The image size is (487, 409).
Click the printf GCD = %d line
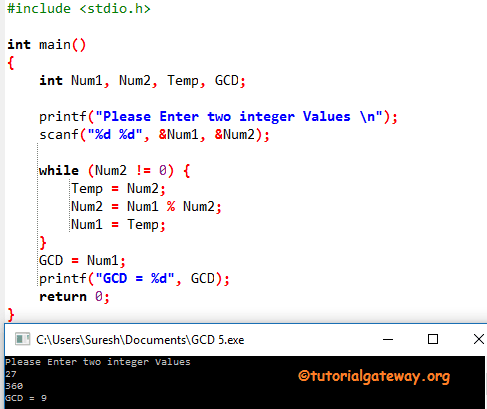[134, 279]
